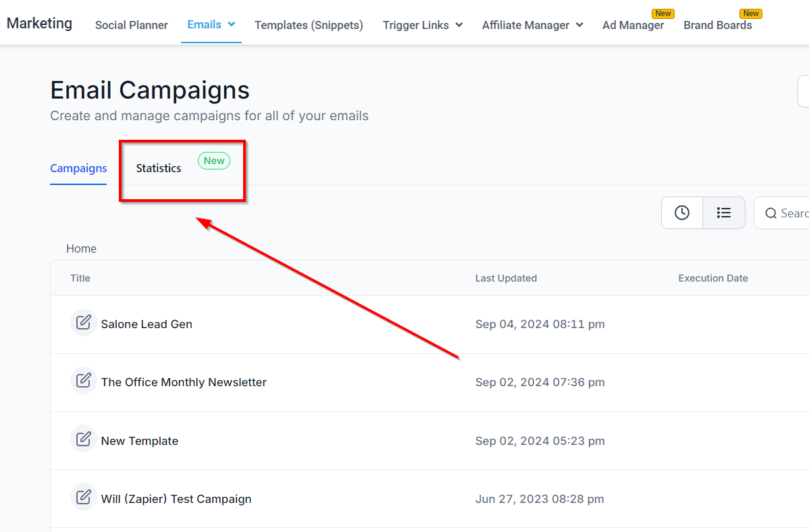Go to Ad Manager
The width and height of the screenshot is (809, 532).
coord(633,25)
